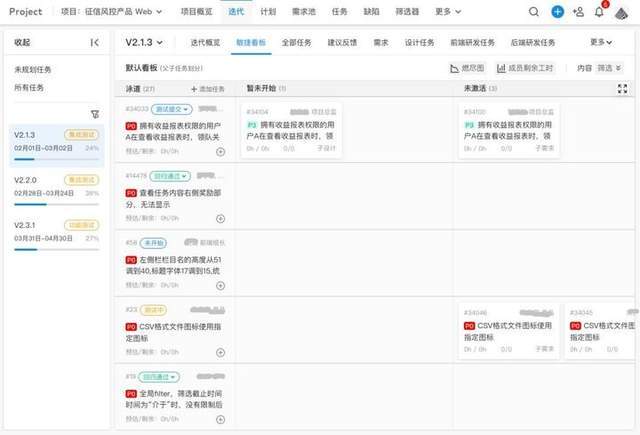This screenshot has width=640, height=435.
Task: Open the burndown chart (燃尽图)
Action: tap(467, 68)
